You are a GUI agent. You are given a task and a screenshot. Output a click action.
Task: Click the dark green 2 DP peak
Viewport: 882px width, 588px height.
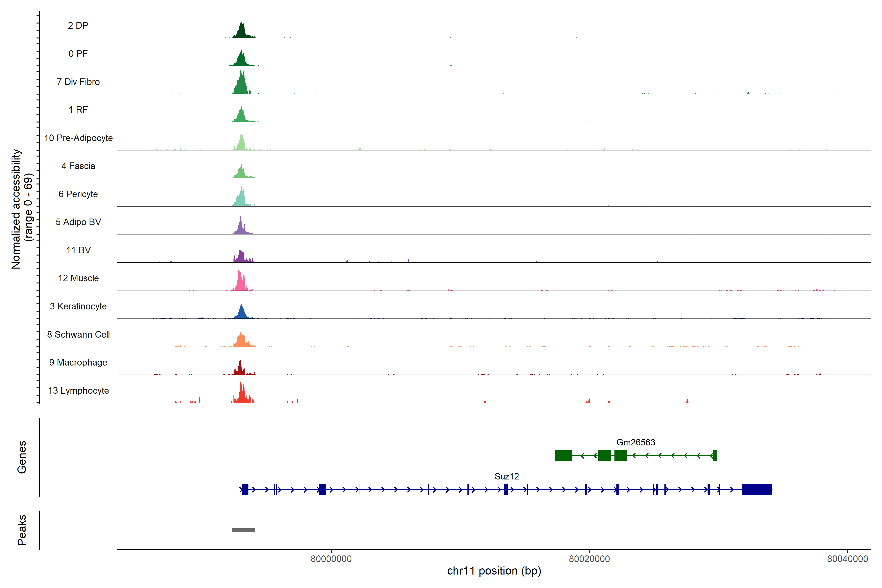click(x=242, y=32)
